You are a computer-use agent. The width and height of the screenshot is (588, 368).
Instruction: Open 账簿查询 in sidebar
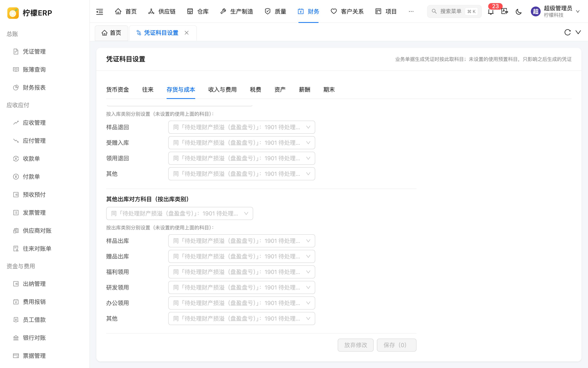pyautogui.click(x=34, y=70)
